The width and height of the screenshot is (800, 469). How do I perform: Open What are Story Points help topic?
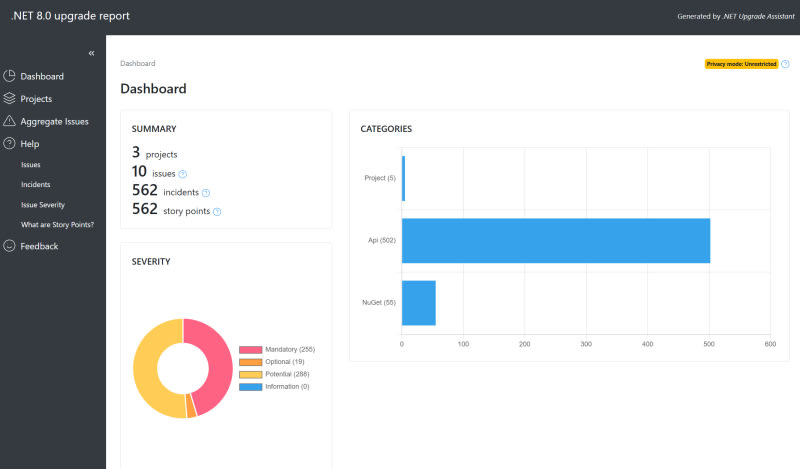point(57,225)
